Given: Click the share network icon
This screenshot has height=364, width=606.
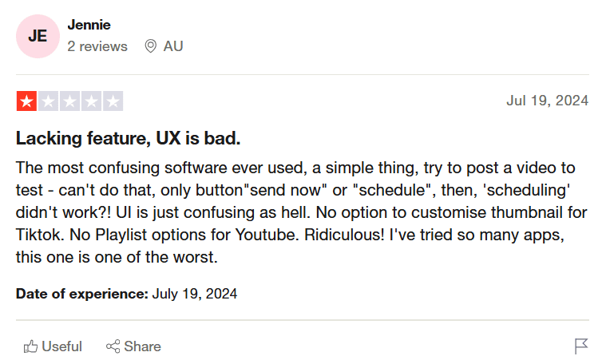Looking at the screenshot, I should click(113, 346).
